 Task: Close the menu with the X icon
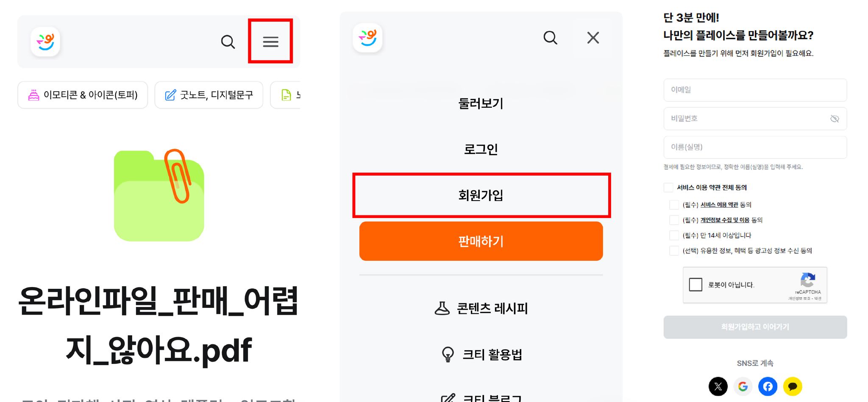click(x=593, y=38)
